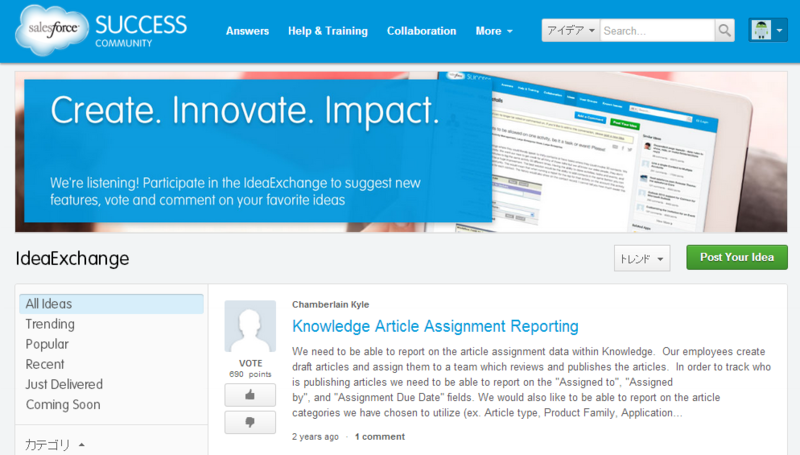Click Post Your Idea button
This screenshot has width=800, height=455.
tap(737, 258)
